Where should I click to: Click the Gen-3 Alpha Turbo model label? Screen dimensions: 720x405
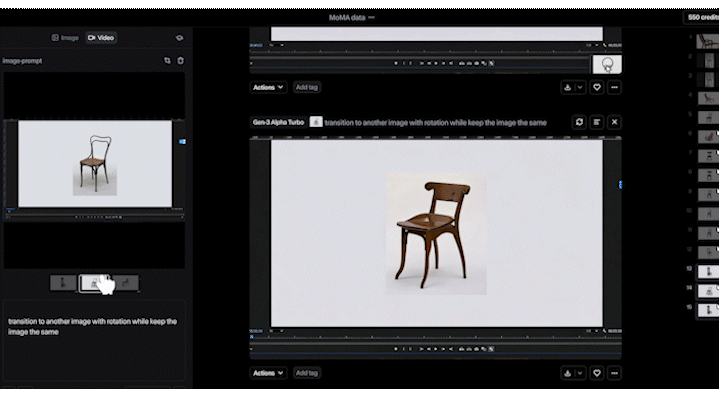tap(278, 122)
